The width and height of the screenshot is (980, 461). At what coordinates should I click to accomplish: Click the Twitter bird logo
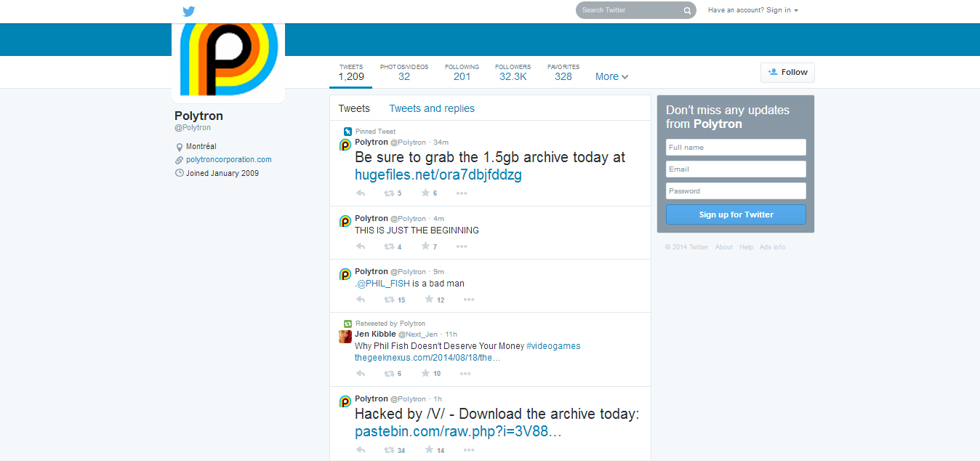point(189,11)
